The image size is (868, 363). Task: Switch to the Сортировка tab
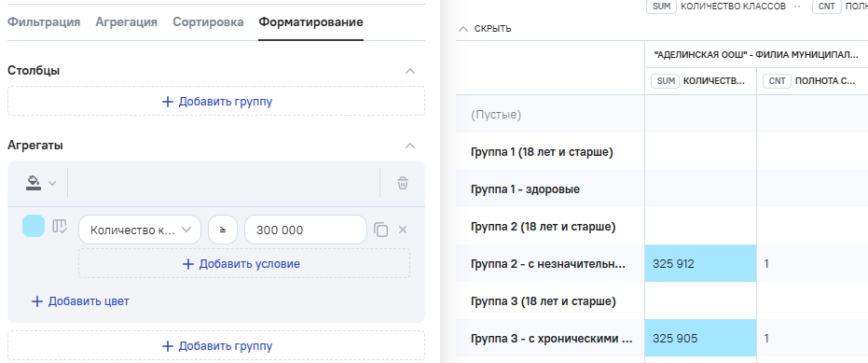pos(208,22)
